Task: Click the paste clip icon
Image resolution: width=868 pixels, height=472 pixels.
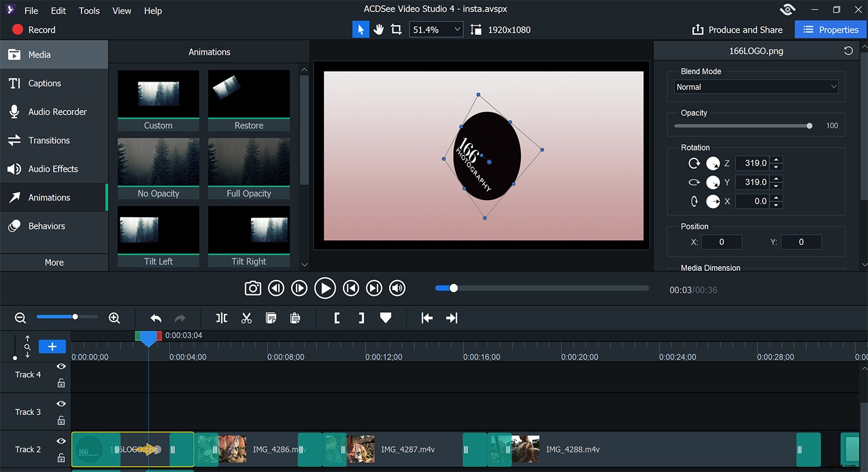Action: (x=295, y=318)
